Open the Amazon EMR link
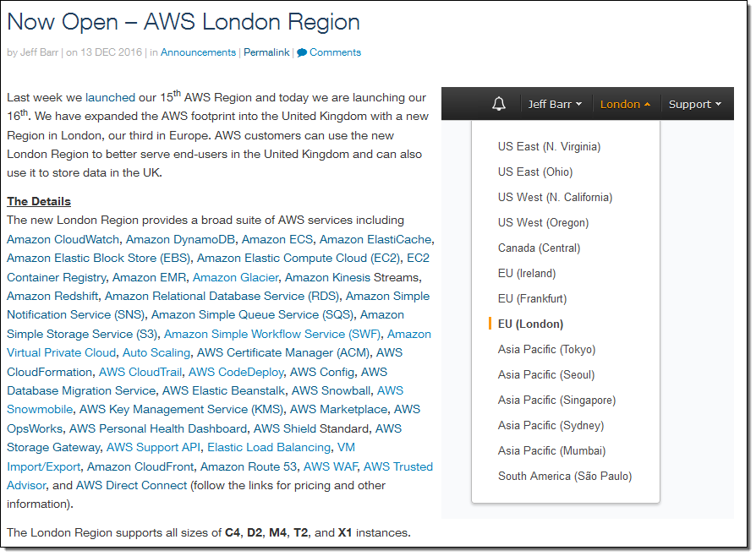 pos(149,277)
